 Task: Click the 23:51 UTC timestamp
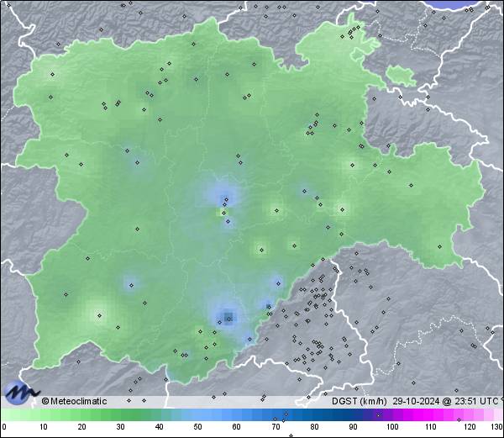476,401
